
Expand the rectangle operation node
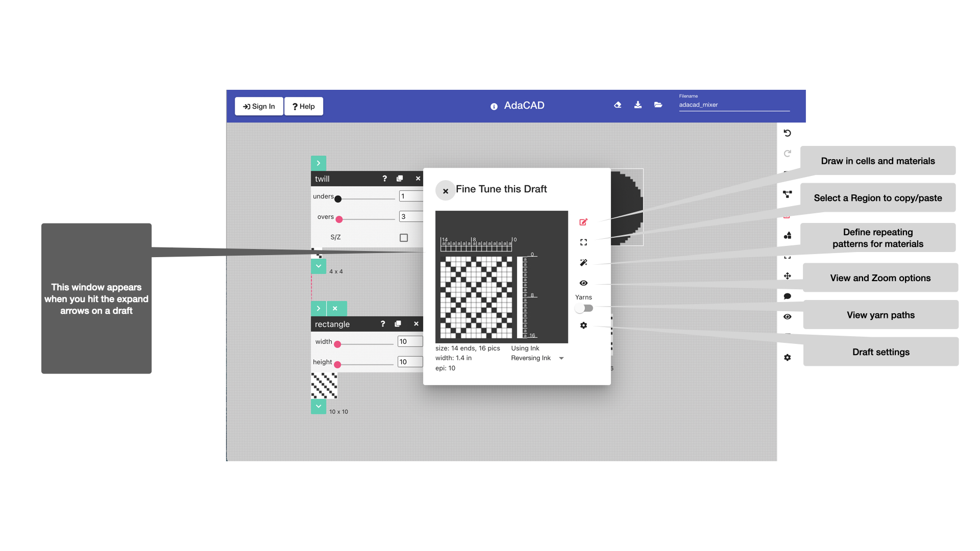318,308
